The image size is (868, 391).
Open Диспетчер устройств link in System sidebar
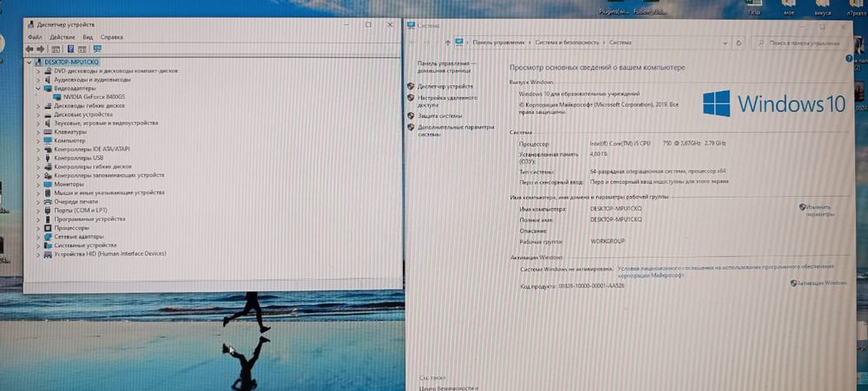click(445, 87)
